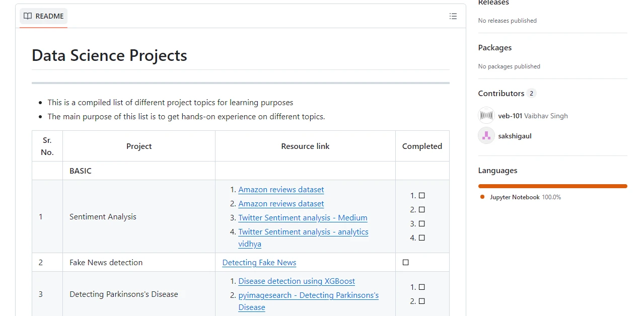The width and height of the screenshot is (644, 316).
Task: Visit the sakshigaul profile name link
Action: 515,136
